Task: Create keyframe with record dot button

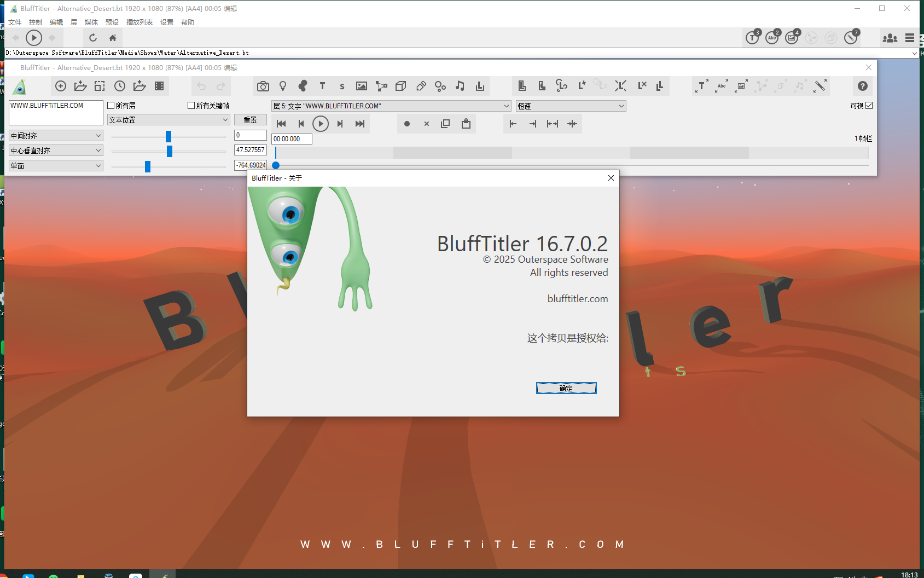Action: [407, 124]
